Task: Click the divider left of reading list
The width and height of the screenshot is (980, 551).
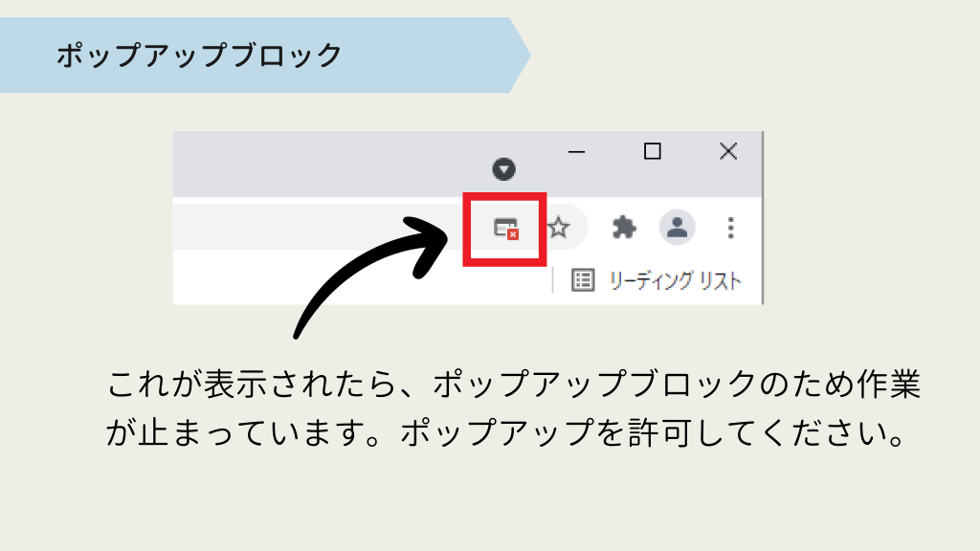Action: pyautogui.click(x=553, y=280)
